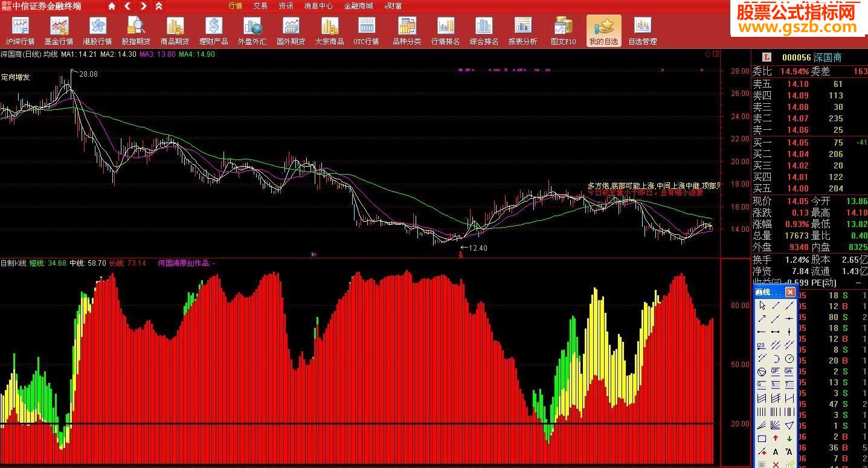Select the arrow pointer drawing tool
Image resolution: width=868 pixels, height=468 pixels.
(762, 306)
